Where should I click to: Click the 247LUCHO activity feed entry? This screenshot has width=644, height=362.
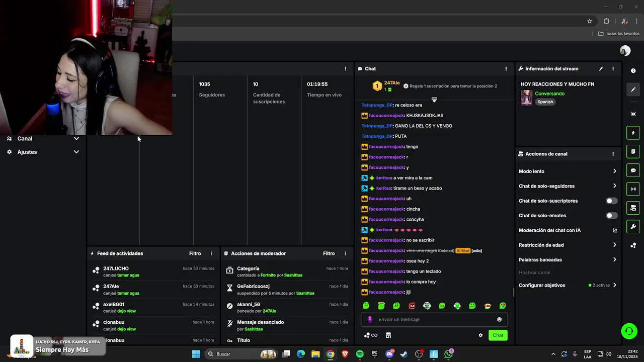coord(153,271)
